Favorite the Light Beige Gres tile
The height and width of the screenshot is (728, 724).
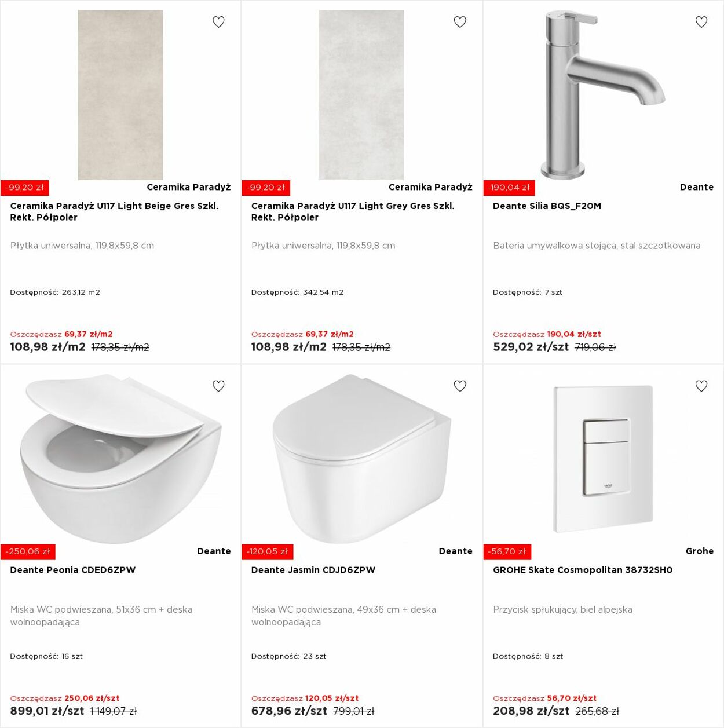pyautogui.click(x=218, y=22)
